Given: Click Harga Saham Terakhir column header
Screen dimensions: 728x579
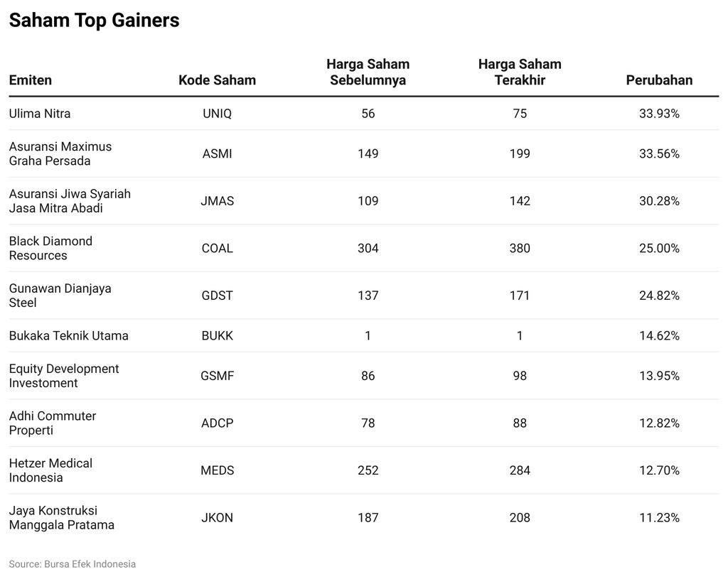Looking at the screenshot, I should point(520,72).
